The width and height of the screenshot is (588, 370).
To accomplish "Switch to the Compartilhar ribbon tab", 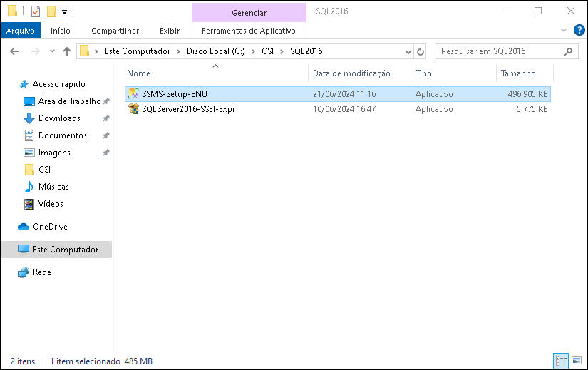I will pos(115,31).
